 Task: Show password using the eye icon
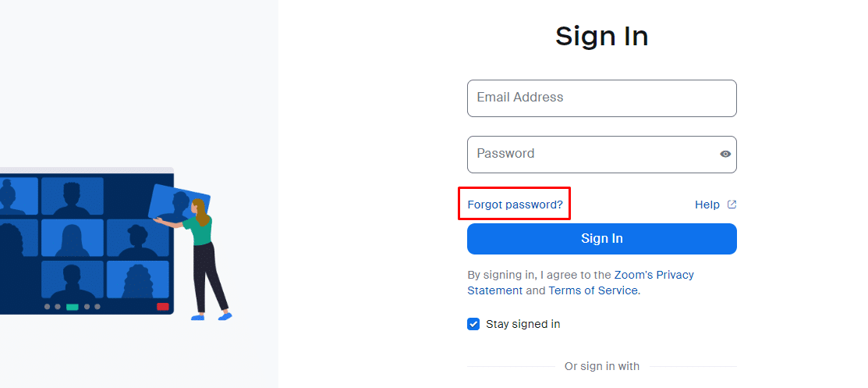725,154
